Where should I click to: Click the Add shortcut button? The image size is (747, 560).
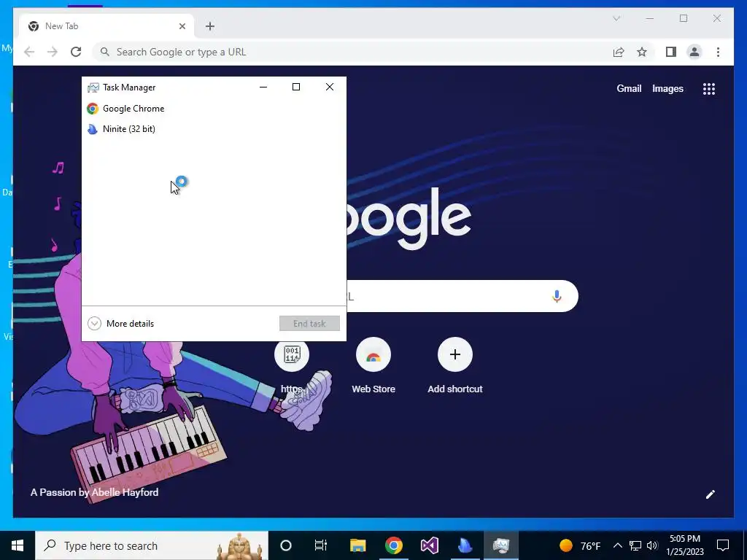point(455,367)
